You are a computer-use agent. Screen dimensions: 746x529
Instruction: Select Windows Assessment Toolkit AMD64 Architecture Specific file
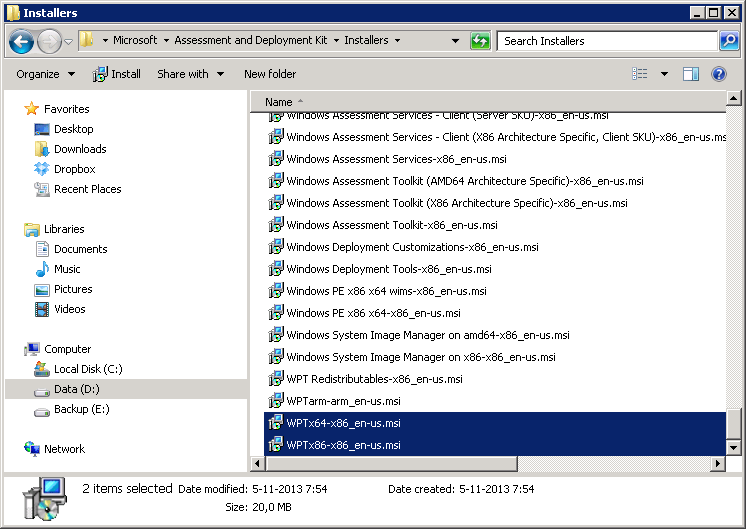(455, 181)
